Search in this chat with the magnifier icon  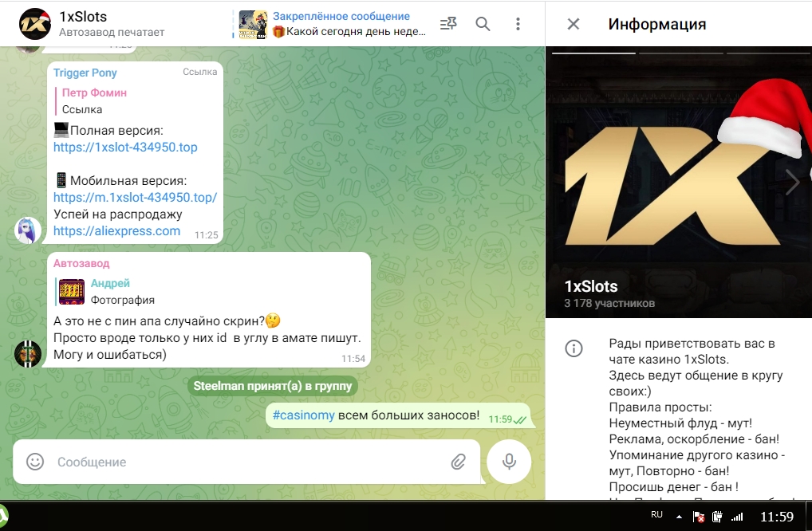483,24
